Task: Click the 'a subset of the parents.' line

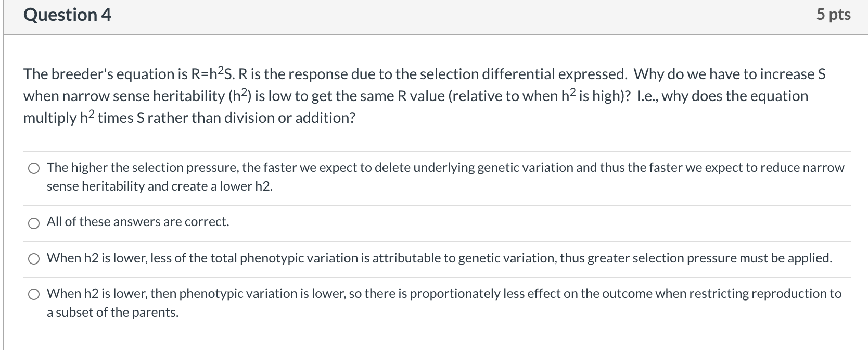Action: click(x=112, y=312)
